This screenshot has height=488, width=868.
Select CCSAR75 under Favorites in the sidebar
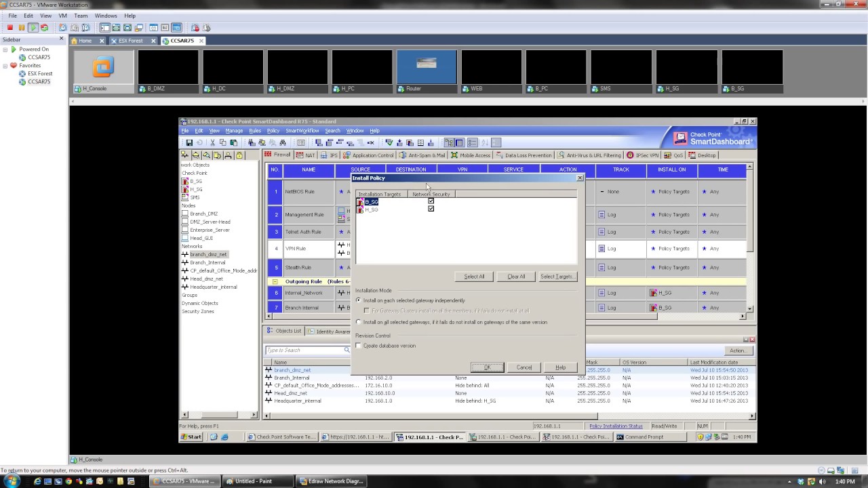[39, 81]
